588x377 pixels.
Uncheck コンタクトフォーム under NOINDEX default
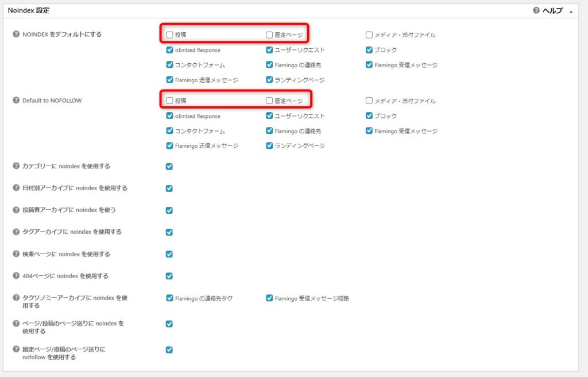click(x=169, y=64)
